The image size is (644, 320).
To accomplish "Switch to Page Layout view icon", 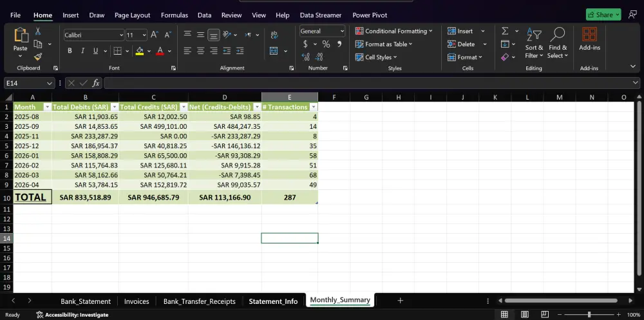I will point(524,315).
